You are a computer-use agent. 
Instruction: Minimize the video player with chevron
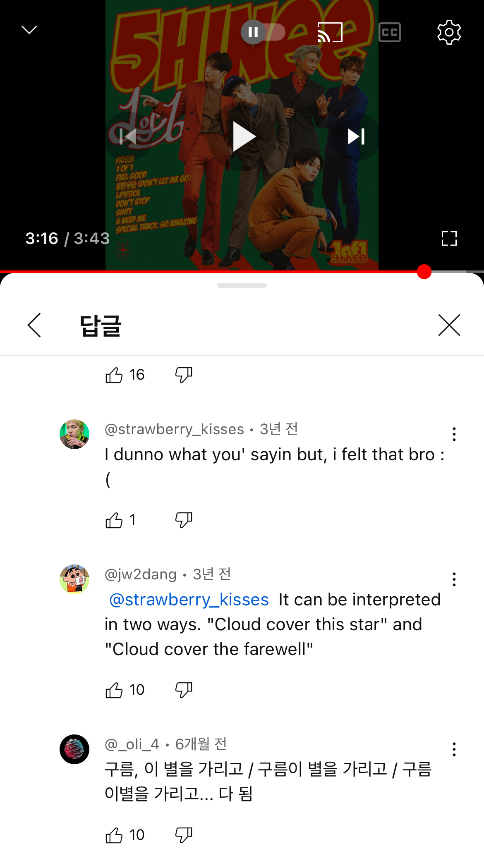pos(29,30)
